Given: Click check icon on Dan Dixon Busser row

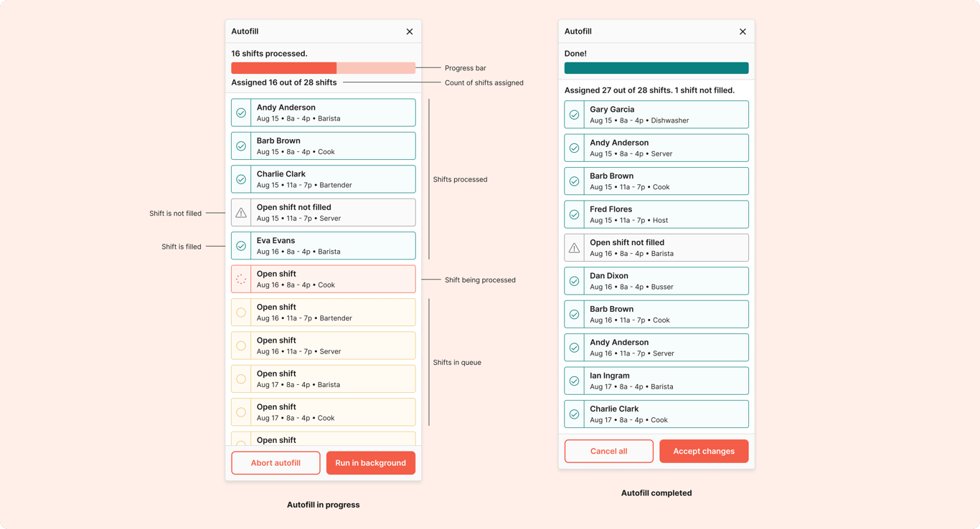Looking at the screenshot, I should click(574, 281).
